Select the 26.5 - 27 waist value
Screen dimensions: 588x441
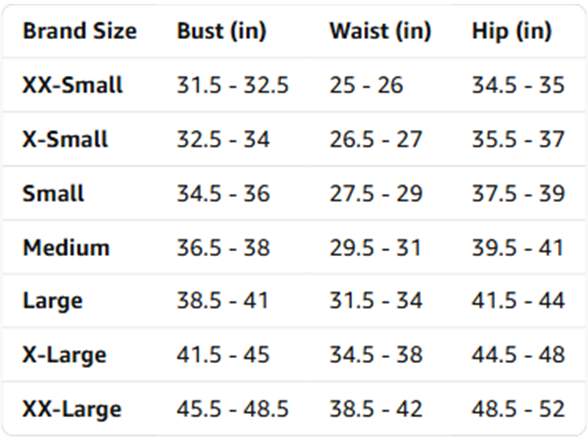coord(376,139)
